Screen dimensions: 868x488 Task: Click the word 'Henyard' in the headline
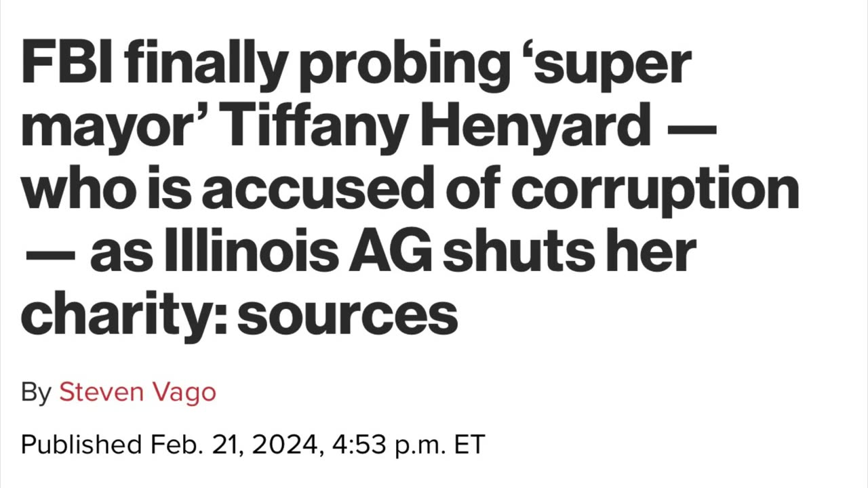[535, 127]
